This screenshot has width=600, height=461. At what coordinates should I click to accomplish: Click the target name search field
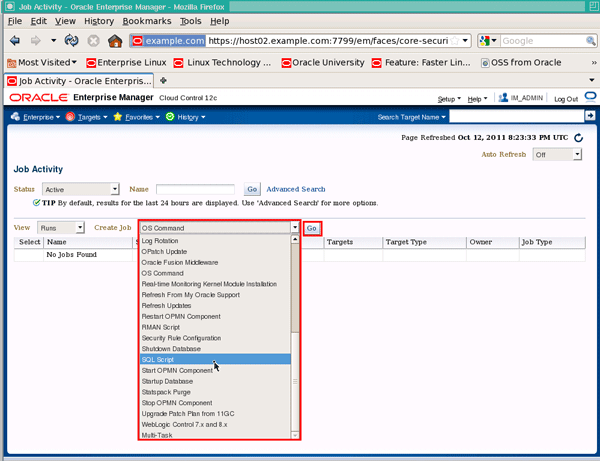pyautogui.click(x=516, y=116)
